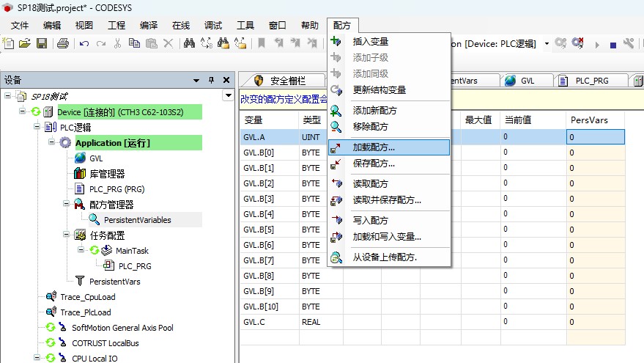
Task: Open the 文件 menu
Action: click(20, 26)
